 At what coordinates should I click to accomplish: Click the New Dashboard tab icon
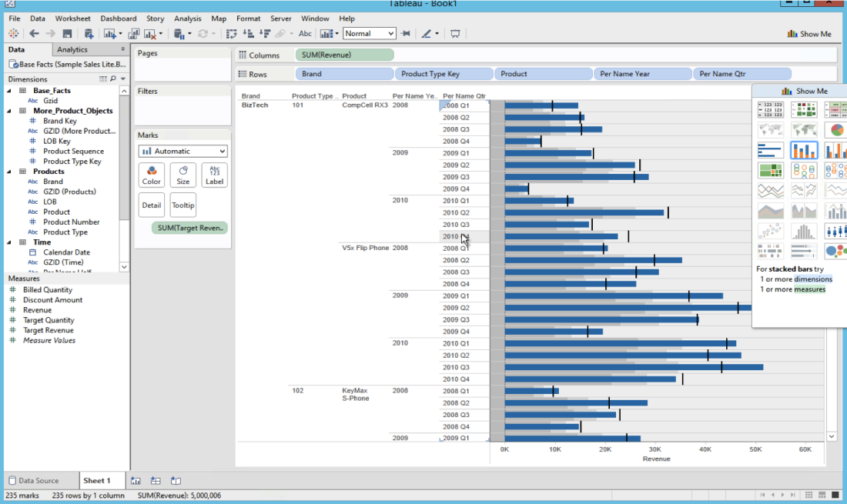click(156, 480)
